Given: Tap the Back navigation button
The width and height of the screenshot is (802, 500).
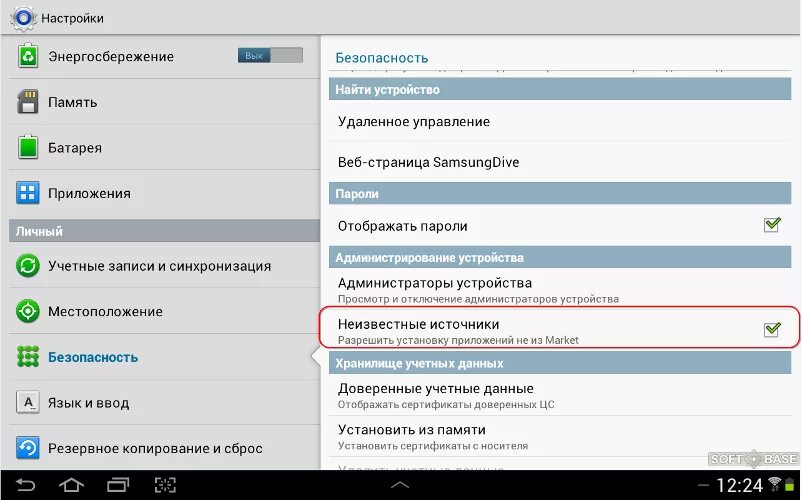Looking at the screenshot, I should (25, 485).
